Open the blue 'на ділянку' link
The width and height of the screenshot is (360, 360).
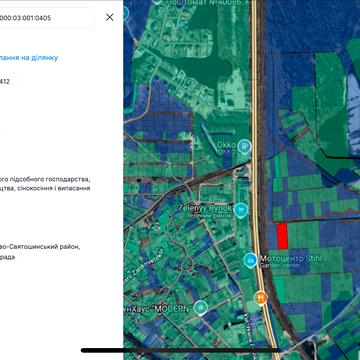click(x=29, y=57)
